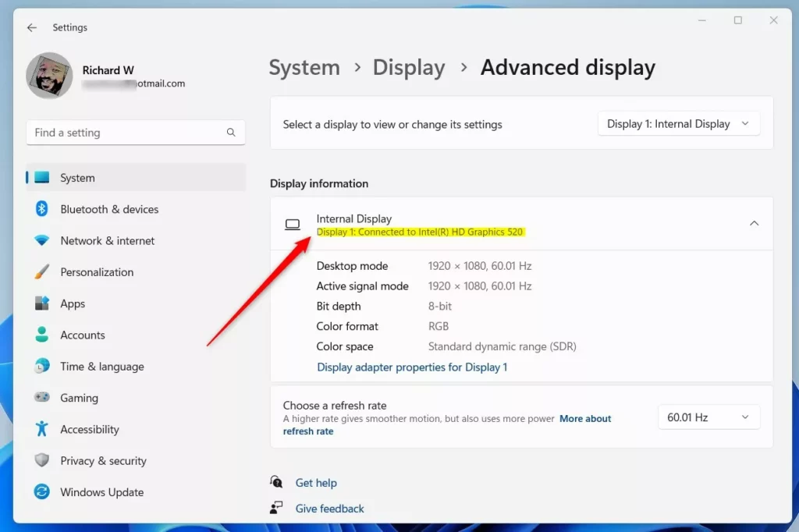799x532 pixels.
Task: Click the Gaming controller icon
Action: pos(42,397)
